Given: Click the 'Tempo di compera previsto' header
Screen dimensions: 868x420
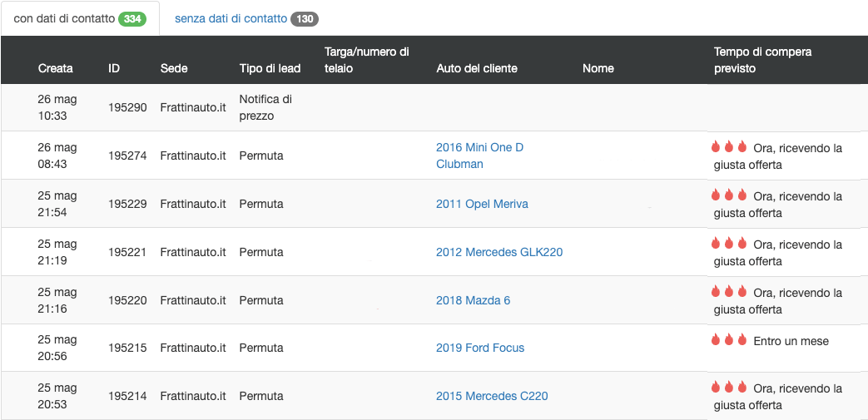Looking at the screenshot, I should pyautogui.click(x=762, y=60).
